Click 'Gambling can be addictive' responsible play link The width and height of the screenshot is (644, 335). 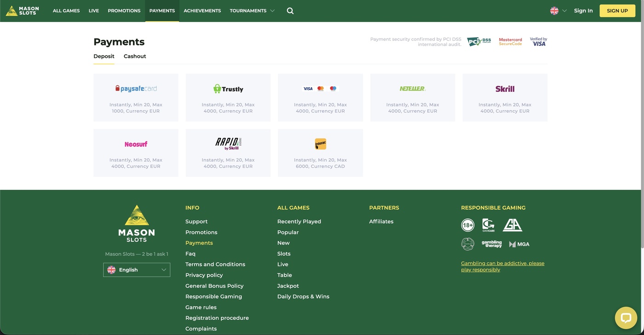tap(503, 267)
